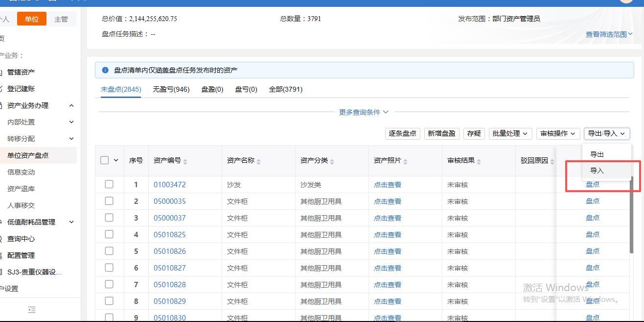The height and width of the screenshot is (322, 644).
Task: Open the 批量处理 dropdown
Action: click(x=510, y=133)
